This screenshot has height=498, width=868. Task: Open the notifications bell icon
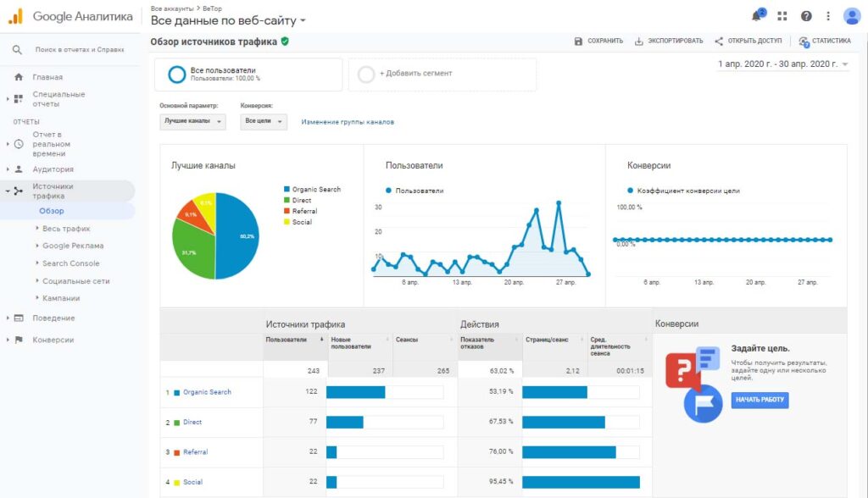757,15
